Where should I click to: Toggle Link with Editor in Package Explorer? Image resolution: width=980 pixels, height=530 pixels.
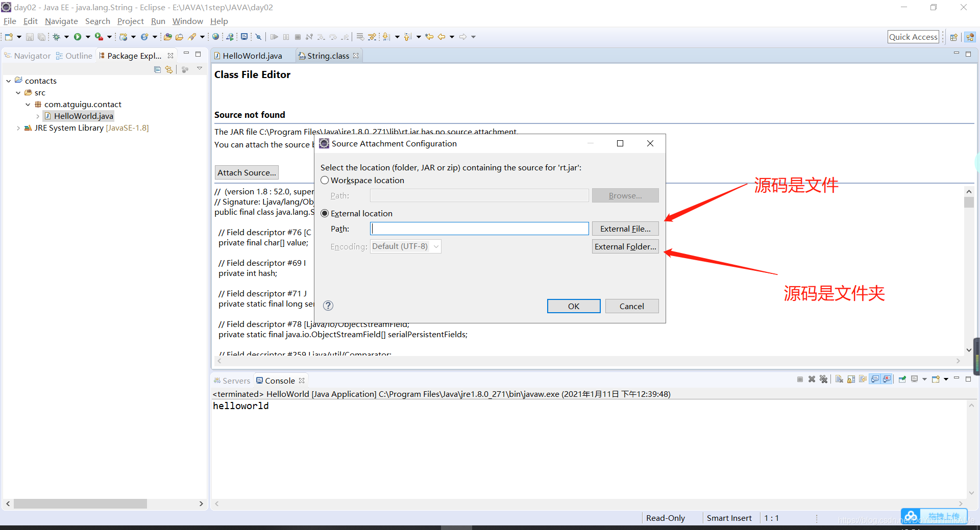[x=169, y=69]
